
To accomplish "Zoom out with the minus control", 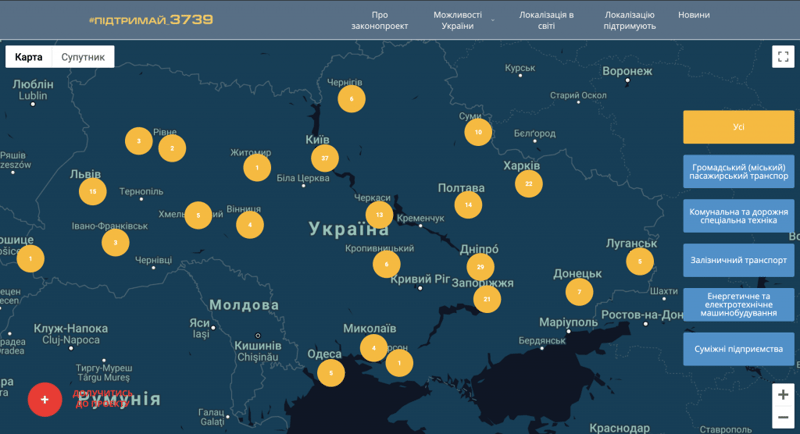I will click(x=783, y=418).
